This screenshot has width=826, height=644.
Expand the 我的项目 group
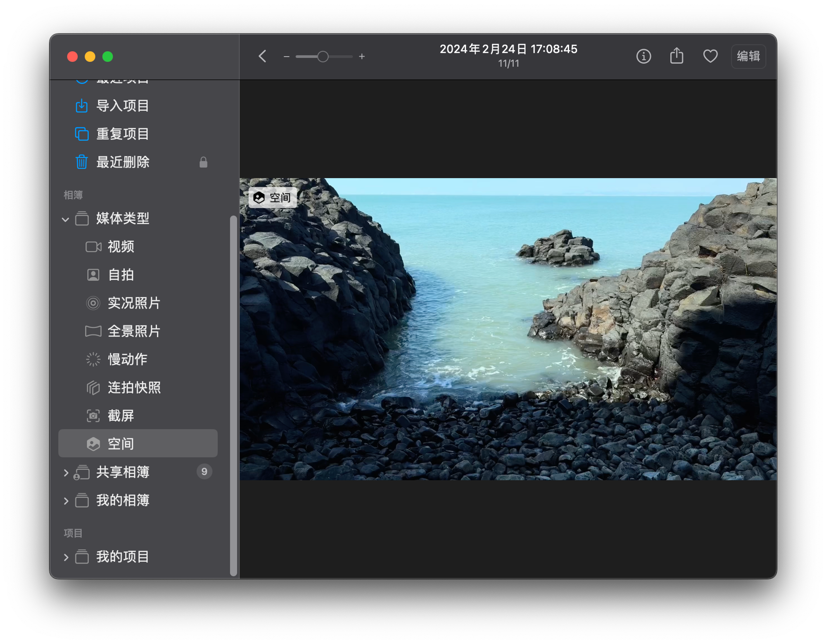point(66,557)
